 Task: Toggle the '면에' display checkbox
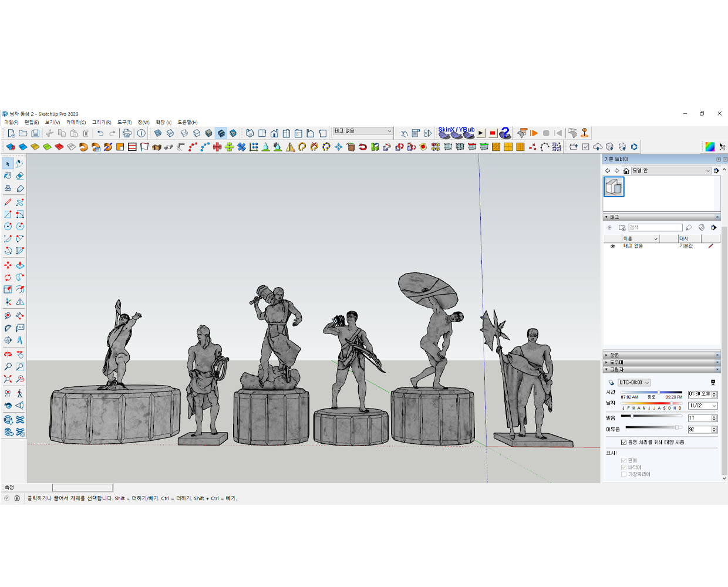pyautogui.click(x=623, y=461)
